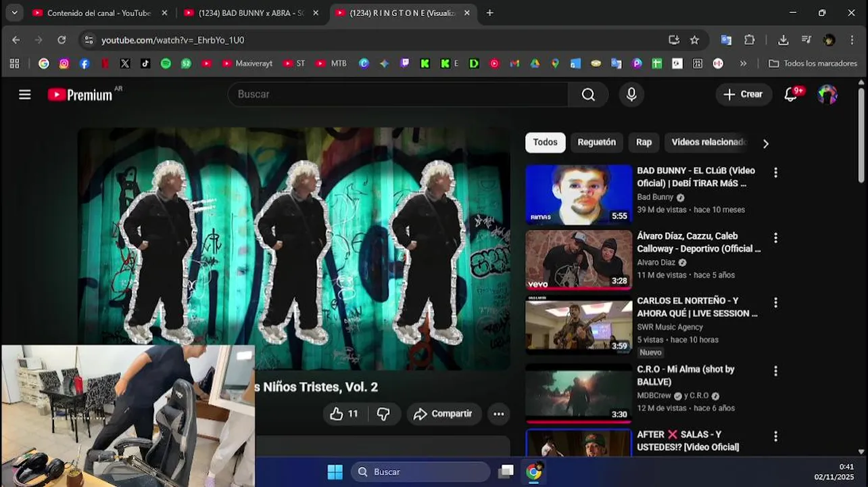
Task: Open YouTube notifications bell
Action: (791, 95)
